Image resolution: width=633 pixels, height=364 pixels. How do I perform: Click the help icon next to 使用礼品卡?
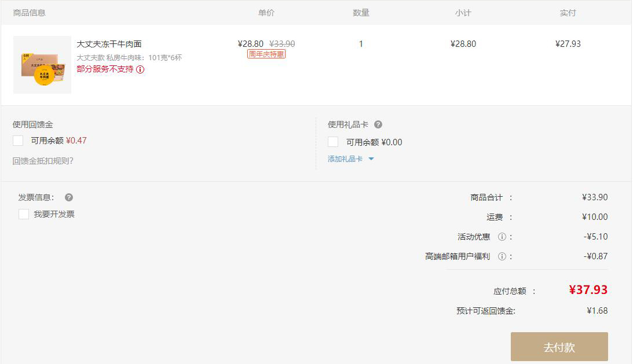(378, 124)
